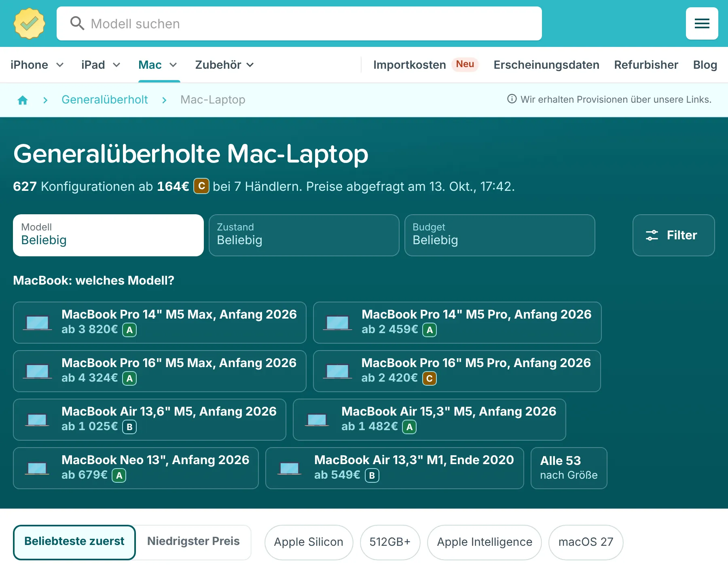Click MacBook Air 15,3" M5 laptop thumbnail
This screenshot has width=728, height=566.
pos(317,420)
